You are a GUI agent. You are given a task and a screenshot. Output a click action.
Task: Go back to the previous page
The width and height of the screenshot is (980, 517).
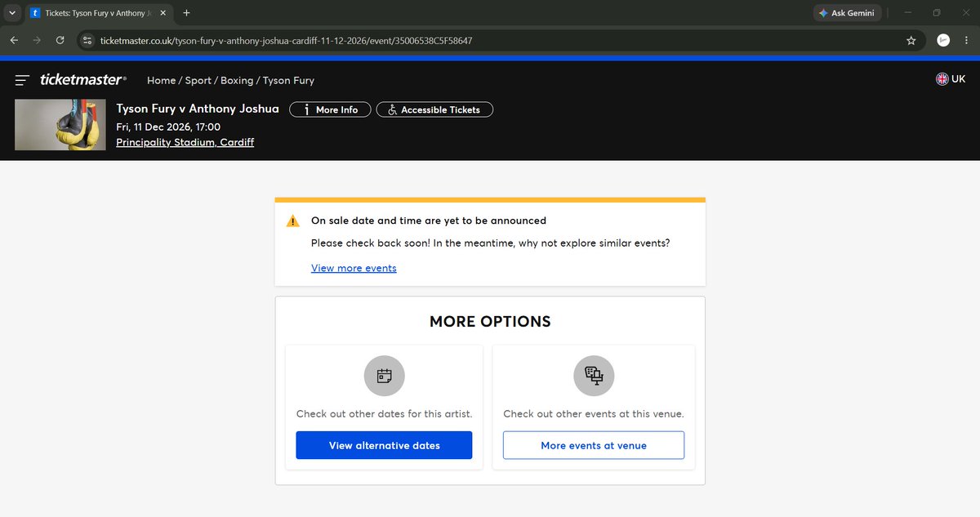tap(14, 40)
